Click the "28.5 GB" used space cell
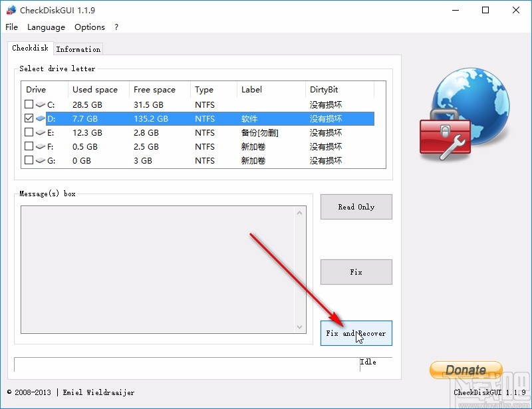Screen dimensions: 532x409 [x=87, y=104]
